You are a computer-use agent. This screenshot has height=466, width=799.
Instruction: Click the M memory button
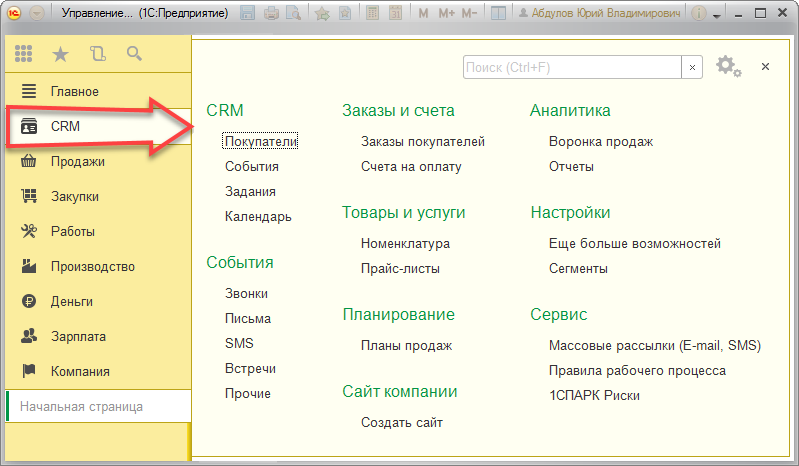[x=423, y=13]
